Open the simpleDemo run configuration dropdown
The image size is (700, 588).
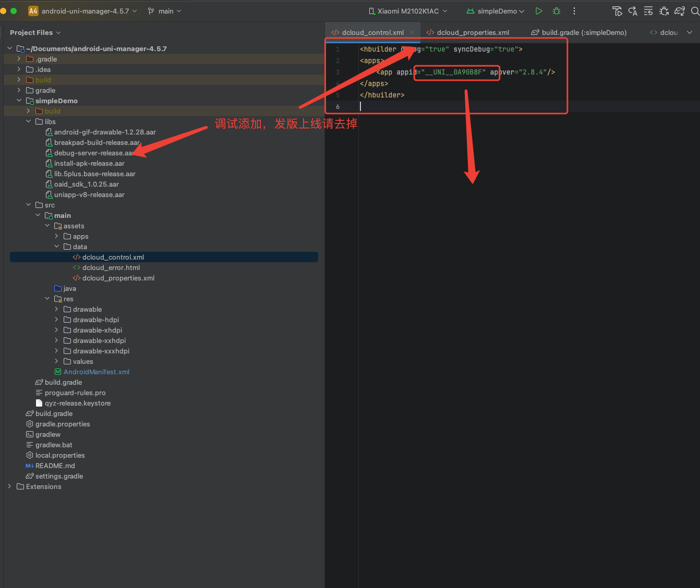pos(495,11)
